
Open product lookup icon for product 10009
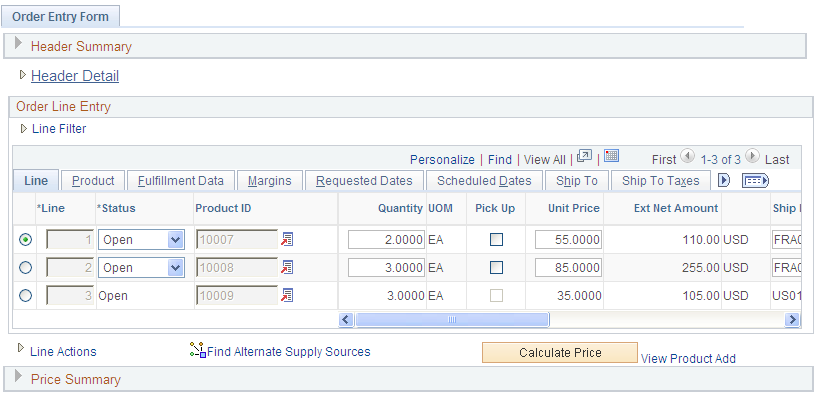pyautogui.click(x=287, y=296)
